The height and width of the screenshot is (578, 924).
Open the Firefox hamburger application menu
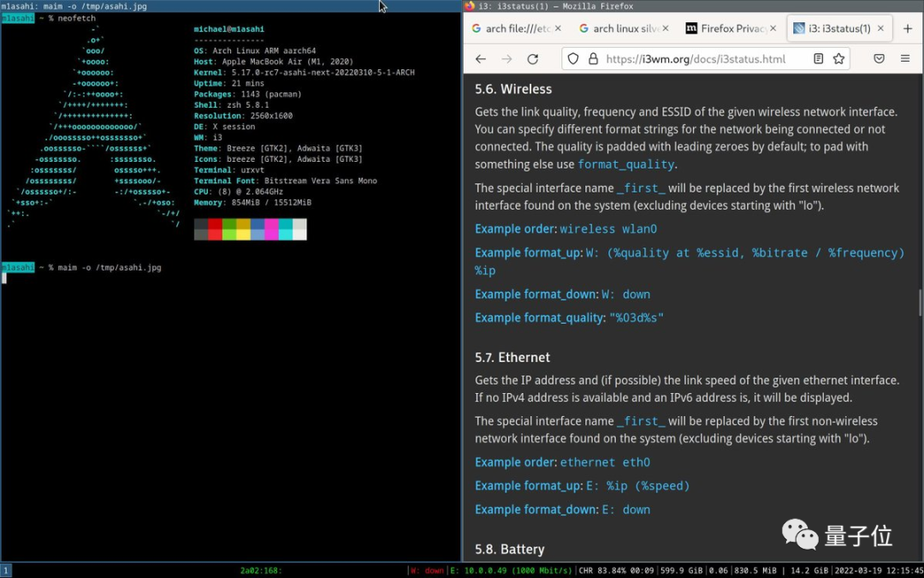coord(905,59)
